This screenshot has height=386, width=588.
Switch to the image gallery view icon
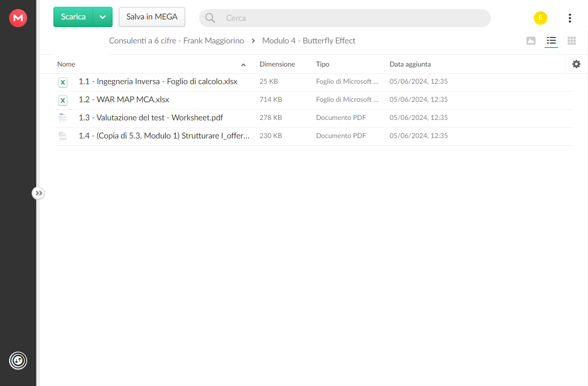[531, 41]
